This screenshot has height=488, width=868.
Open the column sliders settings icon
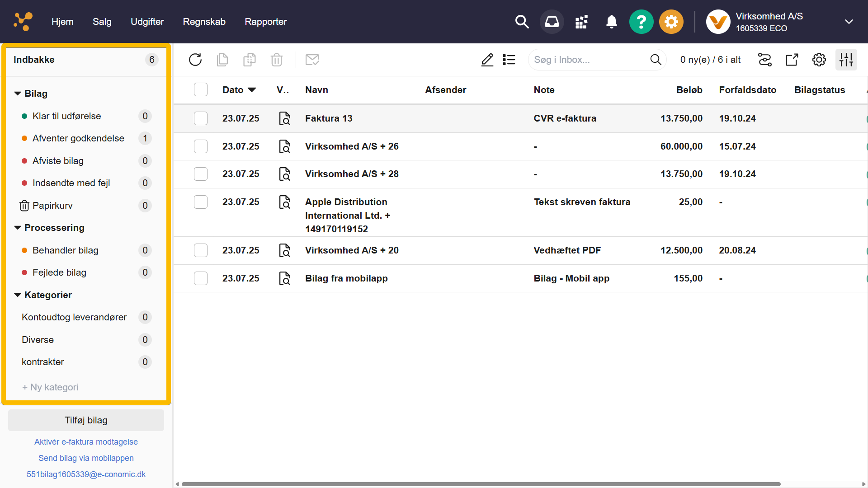pyautogui.click(x=846, y=60)
